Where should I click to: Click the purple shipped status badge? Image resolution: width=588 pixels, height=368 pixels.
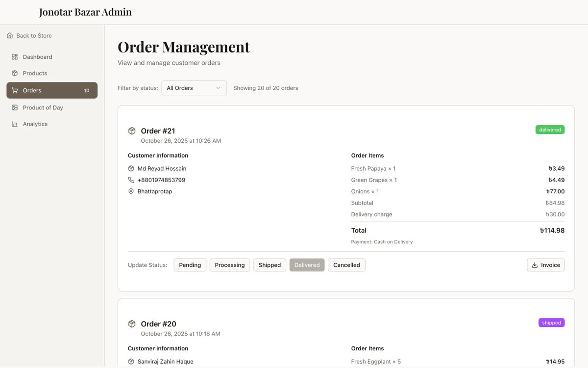551,323
